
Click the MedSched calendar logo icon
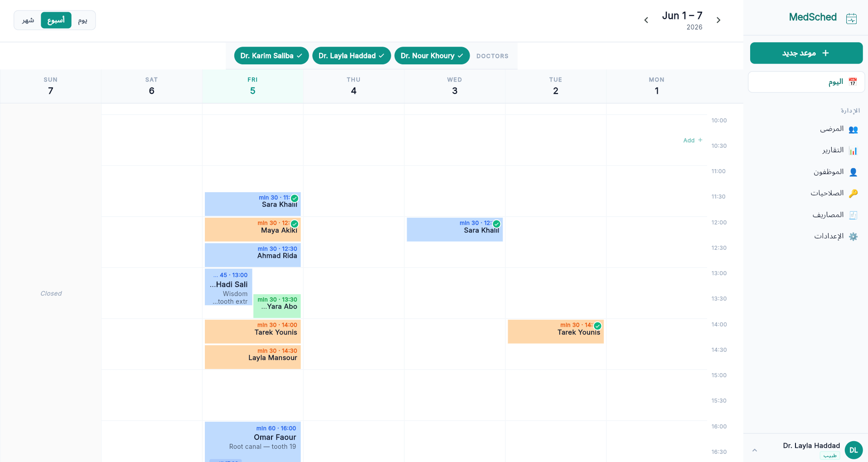point(851,18)
